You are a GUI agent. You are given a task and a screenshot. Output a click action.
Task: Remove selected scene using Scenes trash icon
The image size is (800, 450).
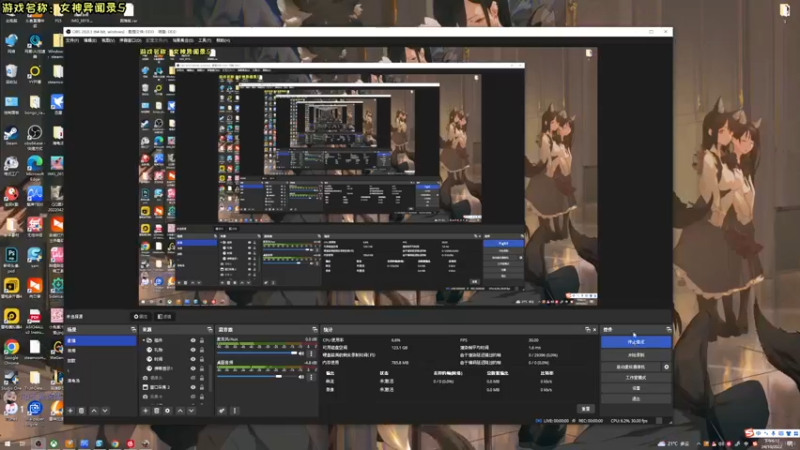tap(82, 411)
